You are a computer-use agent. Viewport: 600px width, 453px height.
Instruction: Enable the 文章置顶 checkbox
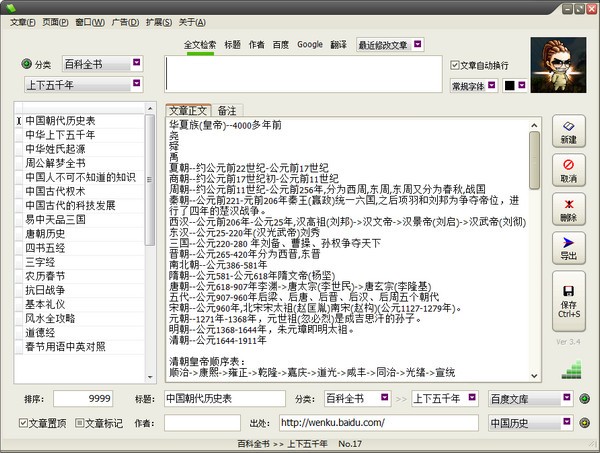tap(26, 424)
